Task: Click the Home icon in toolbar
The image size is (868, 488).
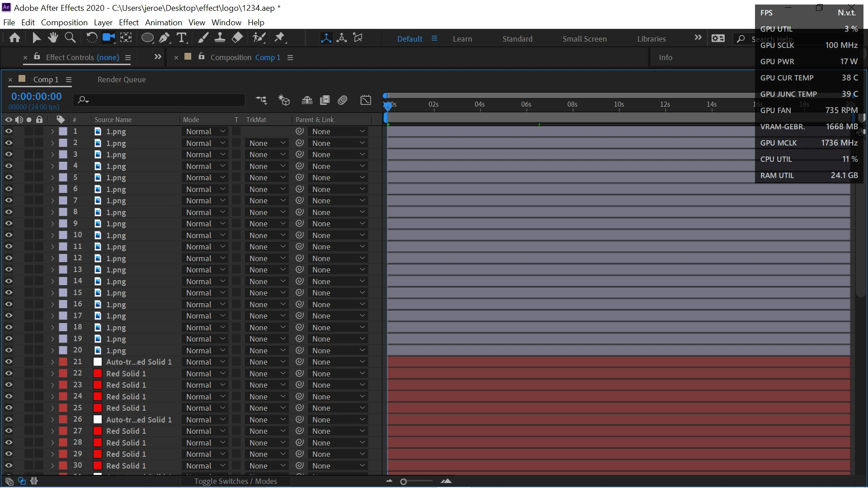Action: click(14, 38)
